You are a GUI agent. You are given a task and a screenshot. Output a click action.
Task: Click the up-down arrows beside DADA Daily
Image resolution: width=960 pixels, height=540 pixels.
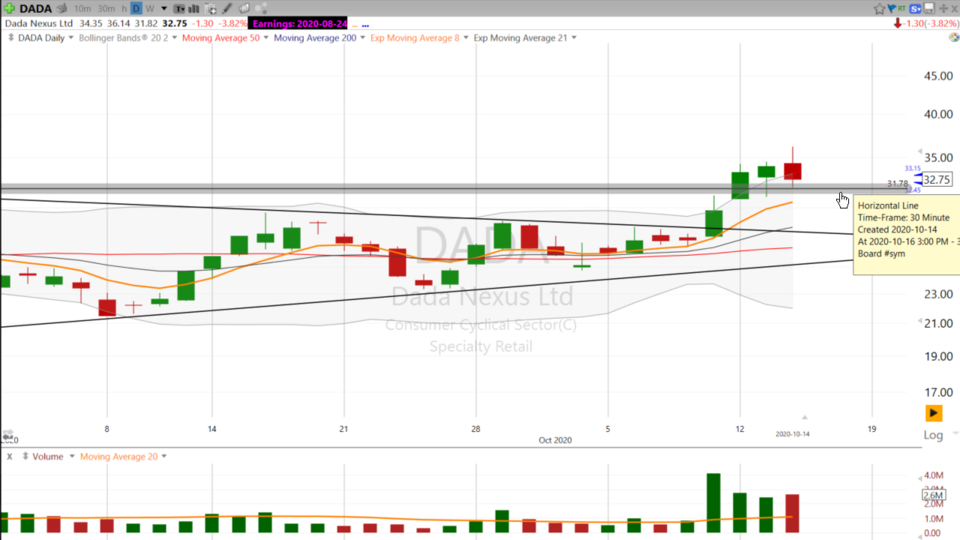10,37
